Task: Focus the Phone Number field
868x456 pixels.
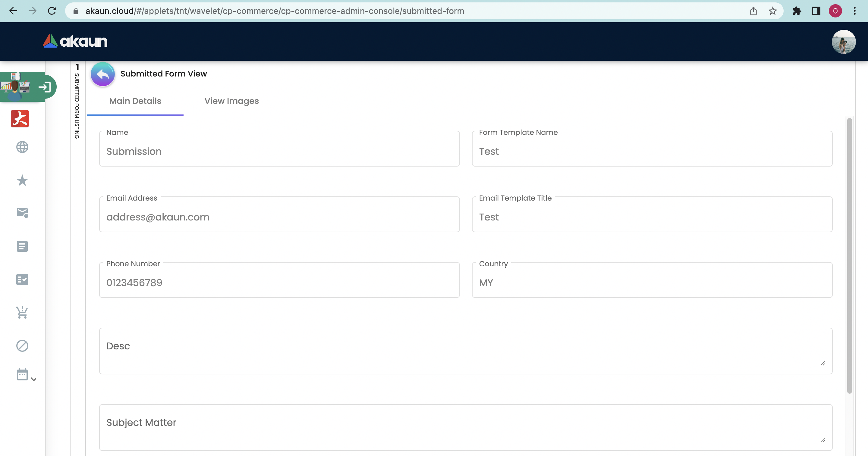Action: (x=279, y=283)
